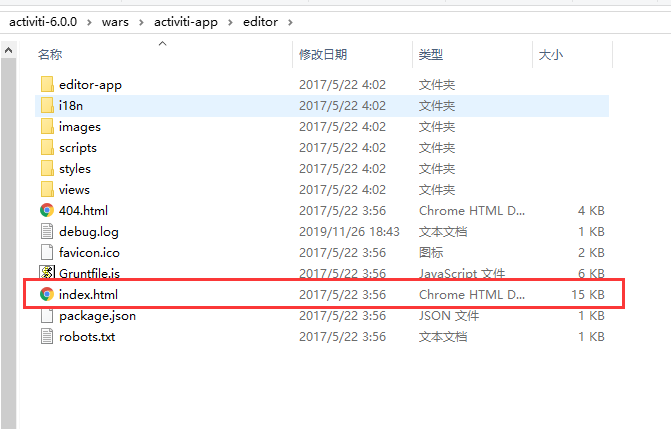Select the i18n folder icon
Image resolution: width=671 pixels, height=429 pixels.
click(47, 105)
